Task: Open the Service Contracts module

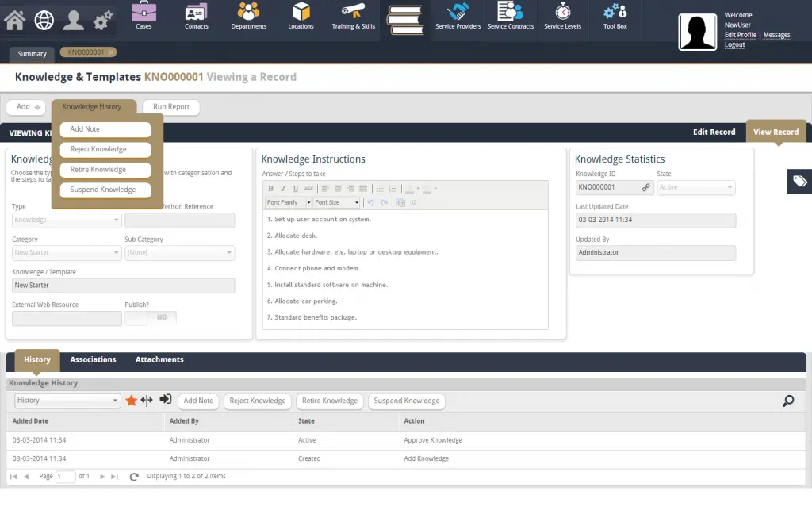Action: [x=510, y=16]
